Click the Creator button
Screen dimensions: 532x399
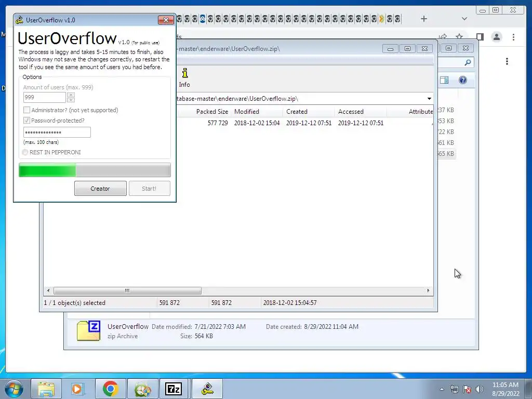click(100, 188)
